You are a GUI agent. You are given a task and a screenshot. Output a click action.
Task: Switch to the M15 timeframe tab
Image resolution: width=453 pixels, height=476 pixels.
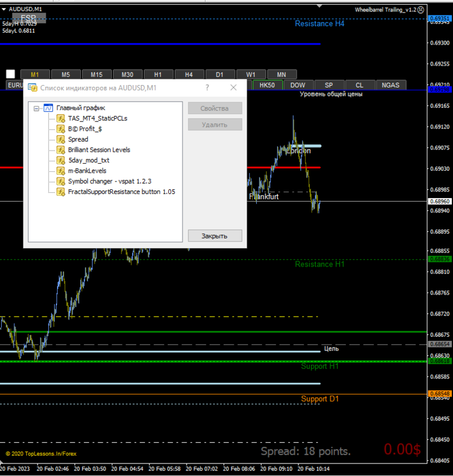97,74
